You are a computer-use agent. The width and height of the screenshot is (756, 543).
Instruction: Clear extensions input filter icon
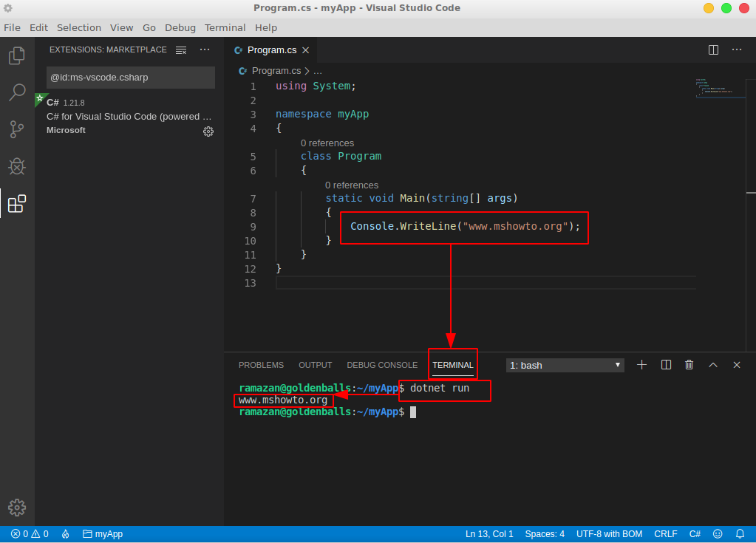tap(181, 50)
